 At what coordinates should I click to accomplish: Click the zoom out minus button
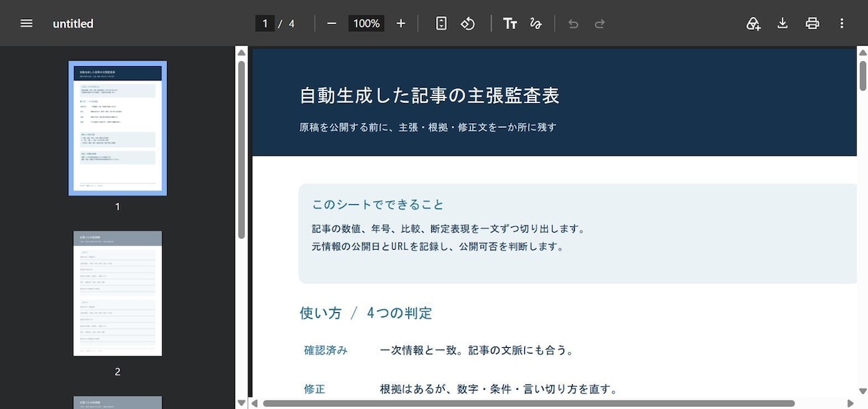click(x=332, y=23)
